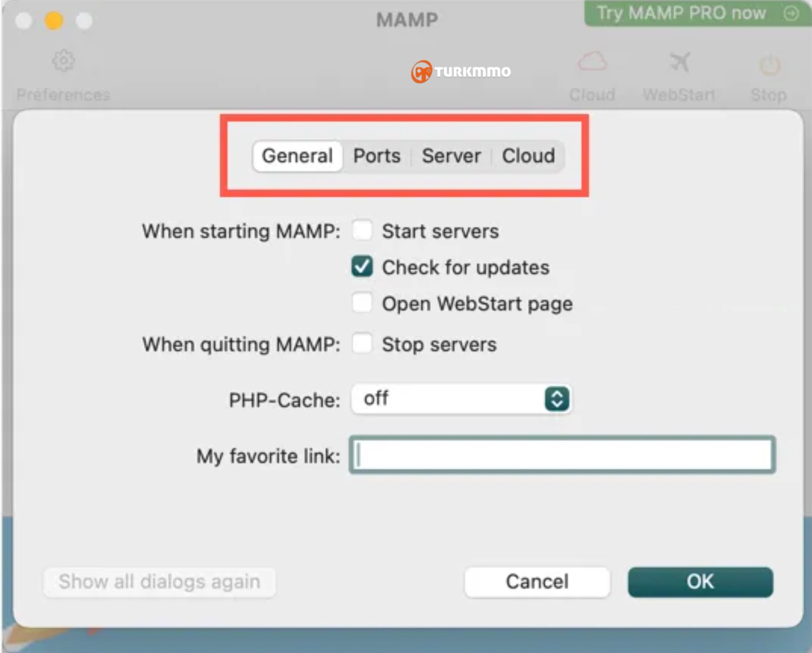Click the Try MAMP PRO now banner

(698, 13)
